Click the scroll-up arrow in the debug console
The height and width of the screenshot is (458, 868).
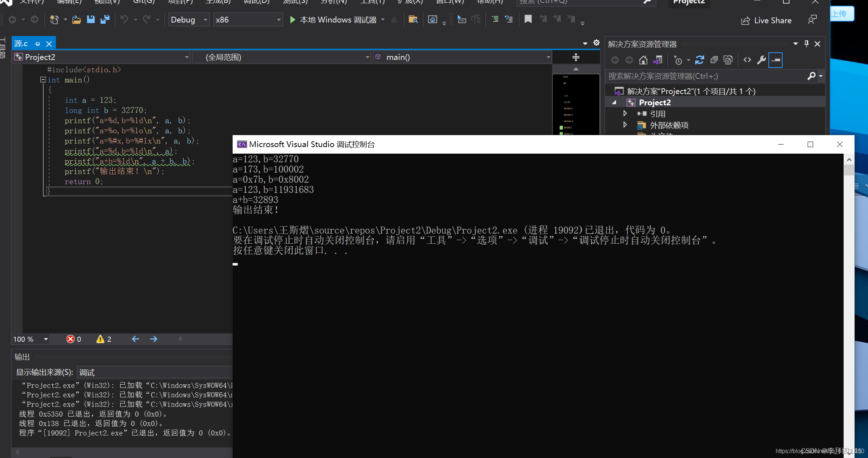click(849, 159)
